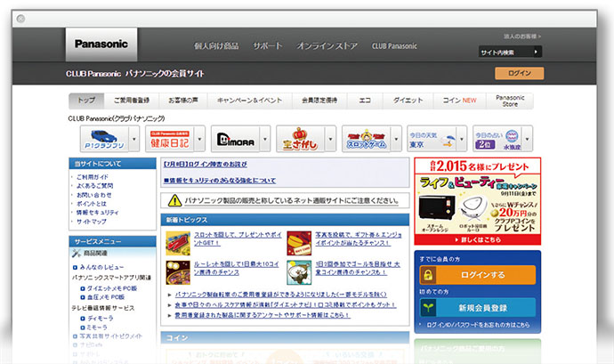Image resolution: width=614 pixels, height=364 pixels.
Task: Open the P1グランプリ car icon
Action: [104, 139]
